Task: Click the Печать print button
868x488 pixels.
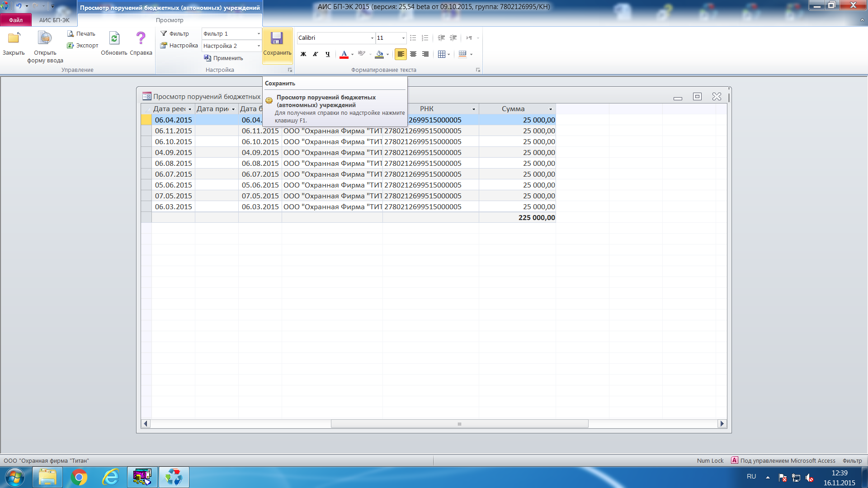Action: (81, 34)
